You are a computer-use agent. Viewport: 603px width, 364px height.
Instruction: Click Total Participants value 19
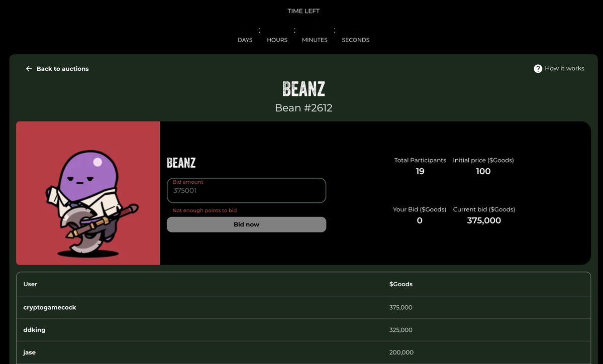(420, 171)
